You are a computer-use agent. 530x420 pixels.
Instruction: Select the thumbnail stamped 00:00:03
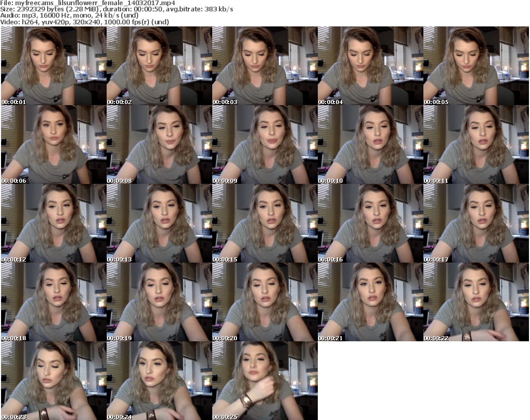coord(264,66)
